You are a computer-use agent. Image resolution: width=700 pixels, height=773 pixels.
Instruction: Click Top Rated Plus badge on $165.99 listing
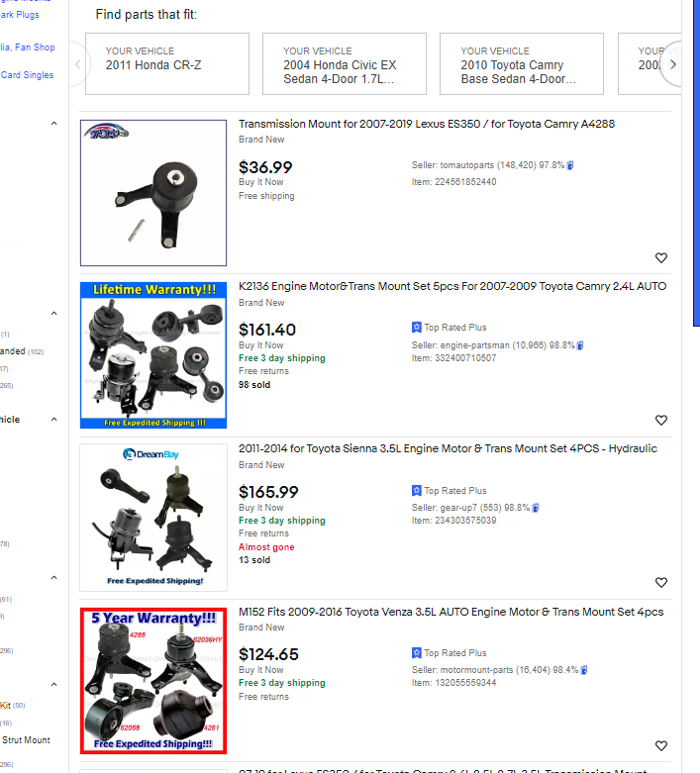[x=449, y=491]
